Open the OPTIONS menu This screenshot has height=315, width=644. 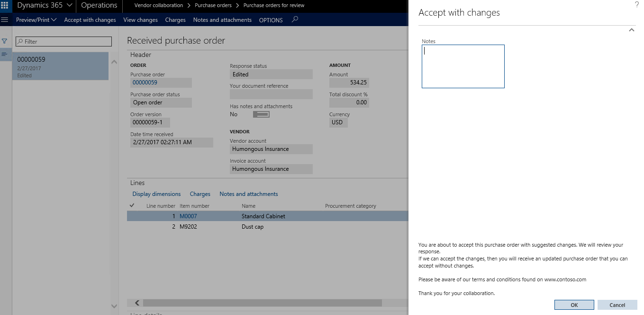(x=271, y=20)
